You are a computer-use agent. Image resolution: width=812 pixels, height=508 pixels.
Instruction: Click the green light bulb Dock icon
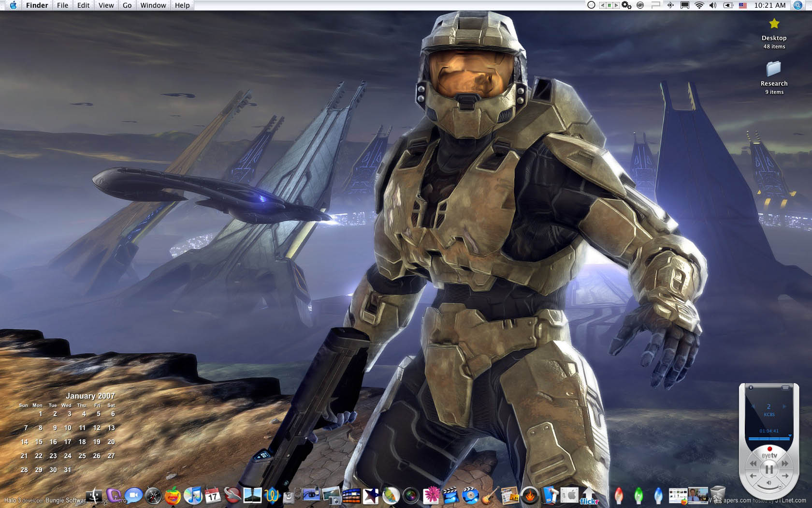[x=638, y=496]
